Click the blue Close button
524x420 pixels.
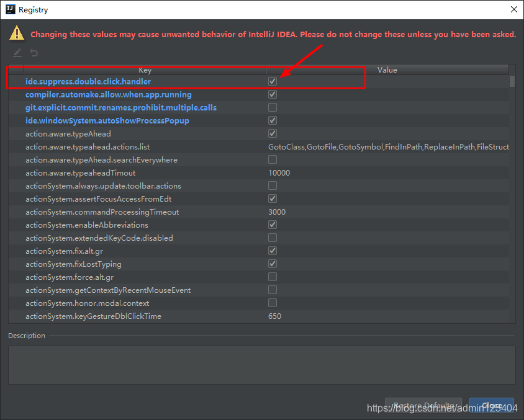pos(492,406)
